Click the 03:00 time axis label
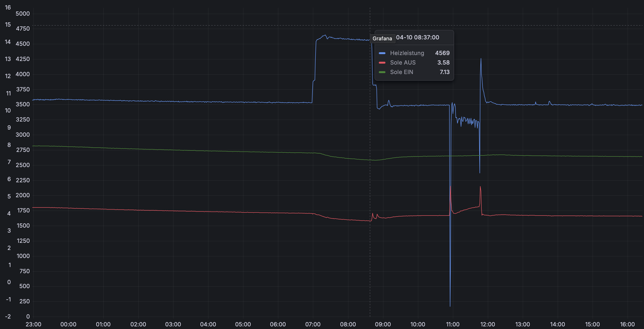The image size is (644, 329). point(173,324)
